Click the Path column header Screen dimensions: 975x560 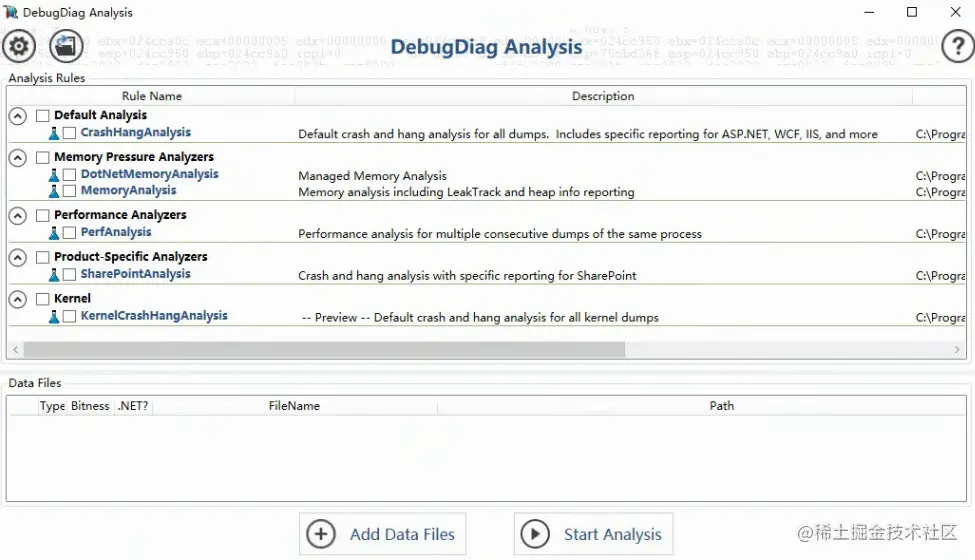(721, 406)
